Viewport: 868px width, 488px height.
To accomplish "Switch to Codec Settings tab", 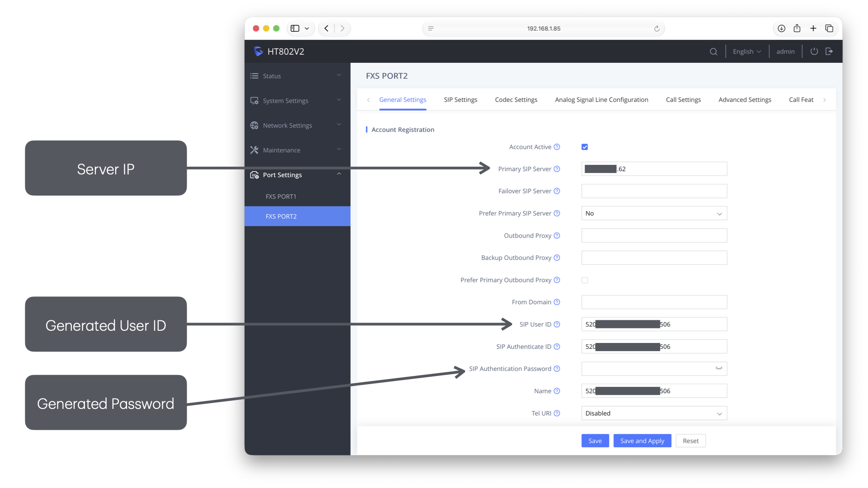I will 516,100.
